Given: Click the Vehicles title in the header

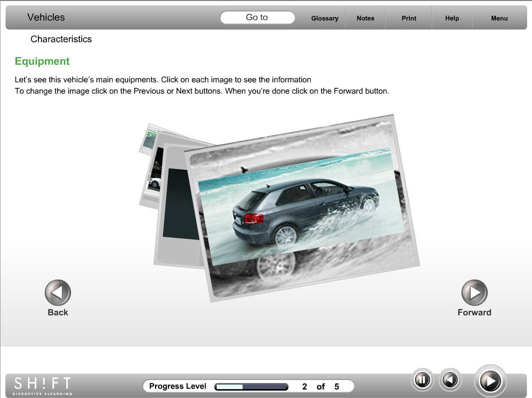Looking at the screenshot, I should 46,17.
